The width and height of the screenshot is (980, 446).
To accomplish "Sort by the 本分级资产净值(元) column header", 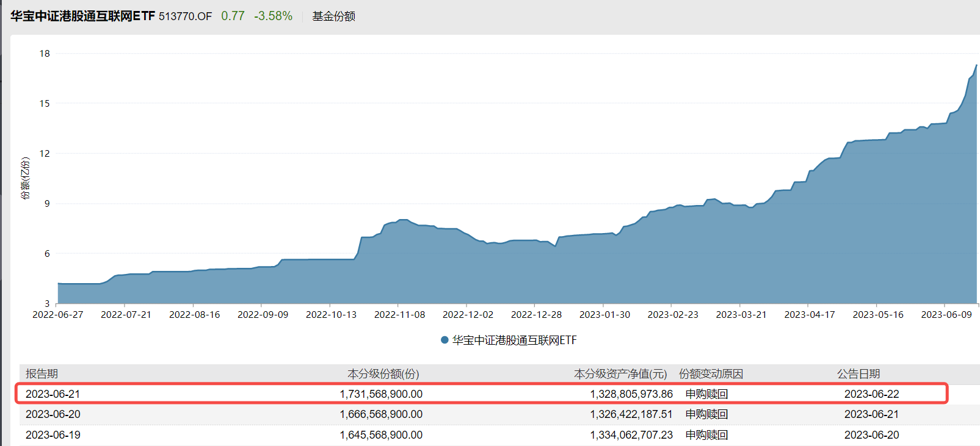I will 620,374.
